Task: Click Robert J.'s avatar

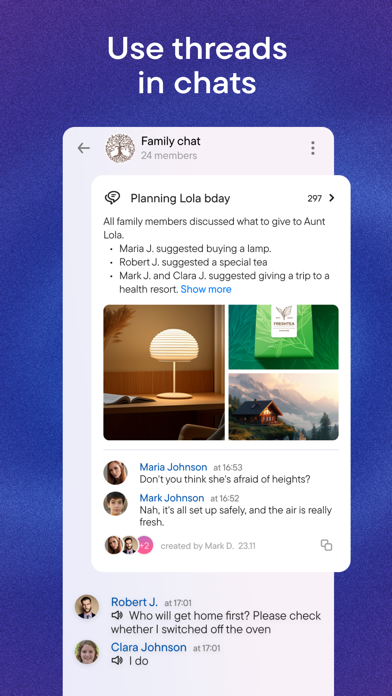Action: (x=87, y=607)
